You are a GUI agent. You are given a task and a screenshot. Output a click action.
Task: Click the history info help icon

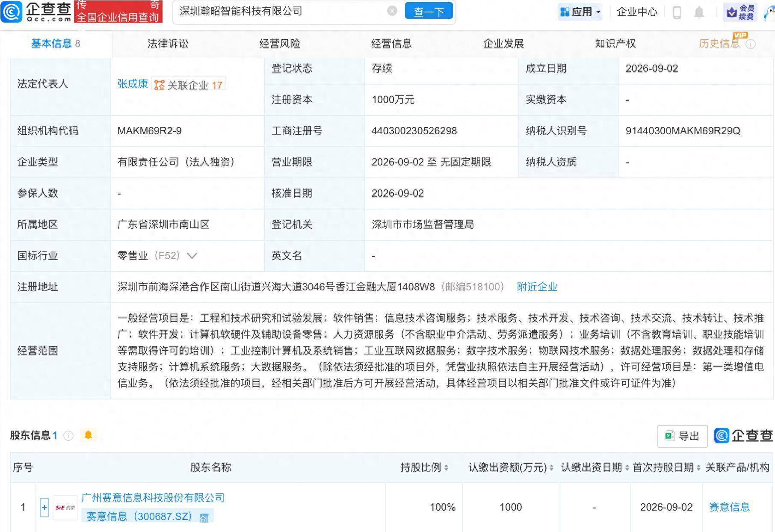(x=751, y=44)
